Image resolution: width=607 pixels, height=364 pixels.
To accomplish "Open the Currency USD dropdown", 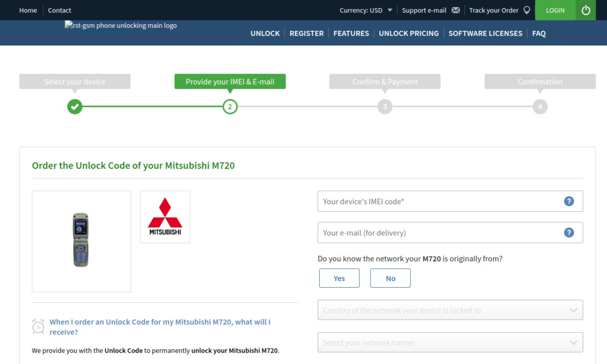I will pyautogui.click(x=366, y=10).
